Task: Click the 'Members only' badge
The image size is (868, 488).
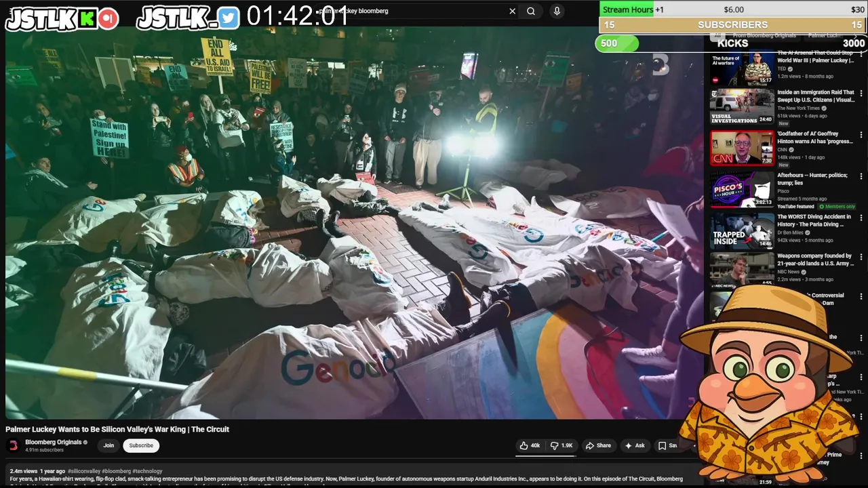Action: (837, 207)
